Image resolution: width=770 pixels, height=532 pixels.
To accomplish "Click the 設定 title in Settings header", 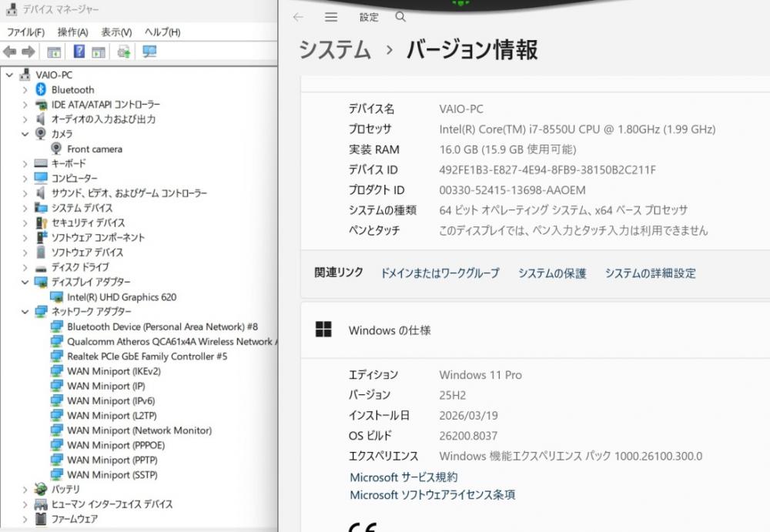I will click(369, 17).
